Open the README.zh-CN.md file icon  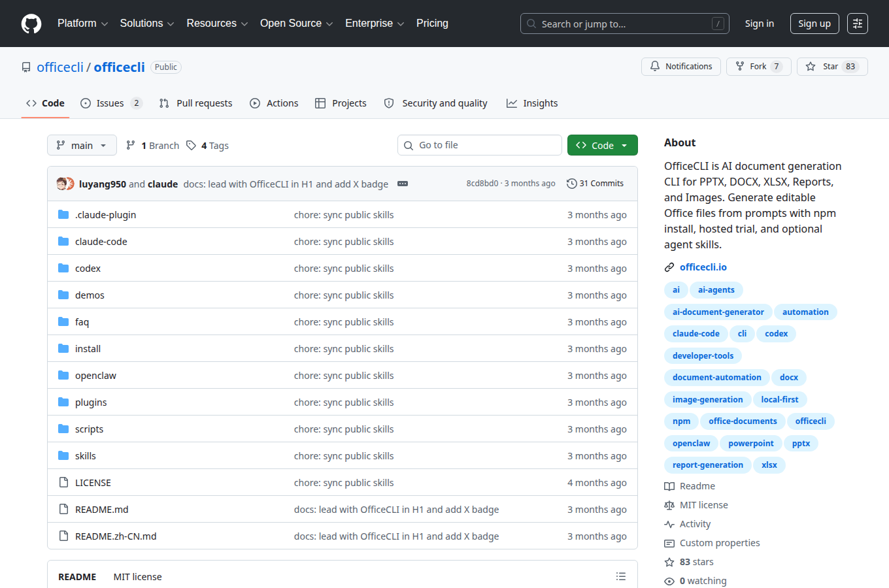[63, 536]
